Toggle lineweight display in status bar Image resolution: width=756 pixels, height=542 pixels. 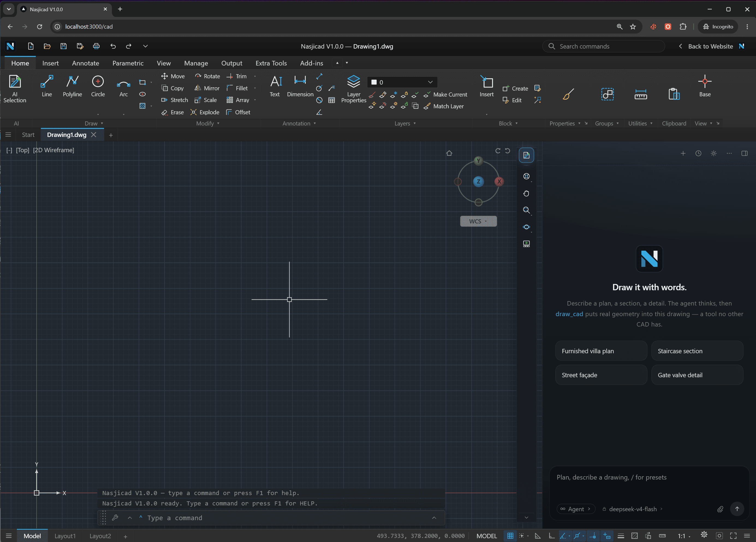[x=621, y=536]
